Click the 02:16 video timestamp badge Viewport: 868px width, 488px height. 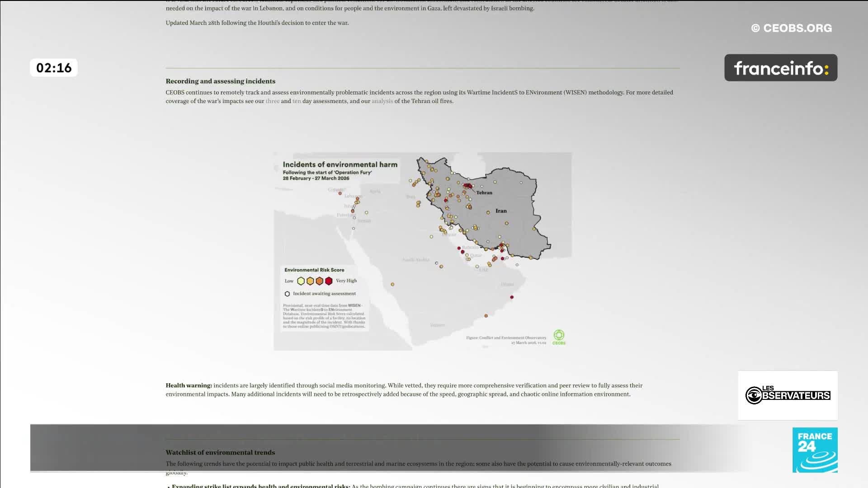point(54,68)
